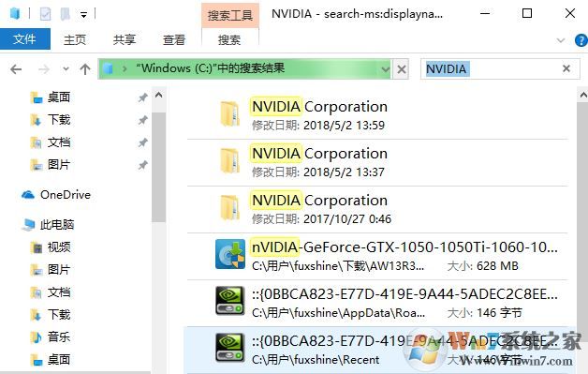The image size is (588, 374).
Task: Click the pin icon next to pinned 文档
Action: (142, 142)
